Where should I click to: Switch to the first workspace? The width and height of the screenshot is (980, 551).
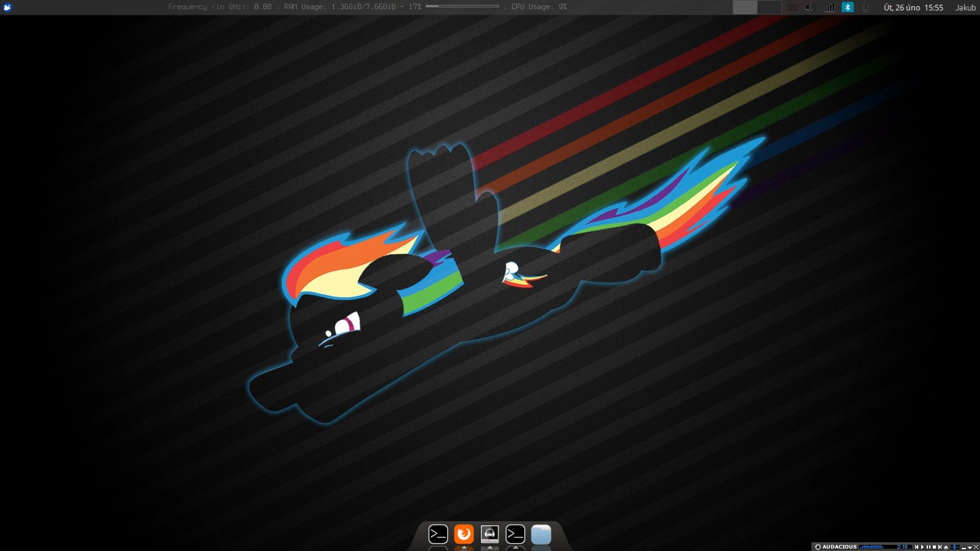click(x=745, y=7)
